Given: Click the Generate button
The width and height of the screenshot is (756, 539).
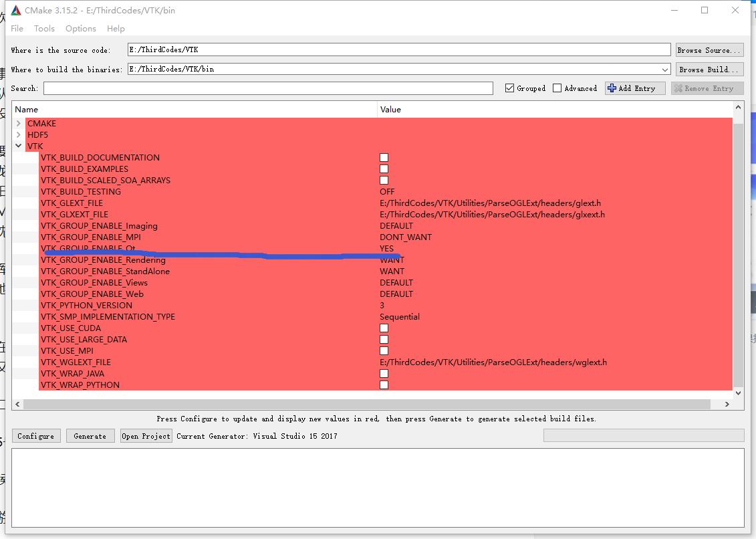Looking at the screenshot, I should (x=90, y=436).
